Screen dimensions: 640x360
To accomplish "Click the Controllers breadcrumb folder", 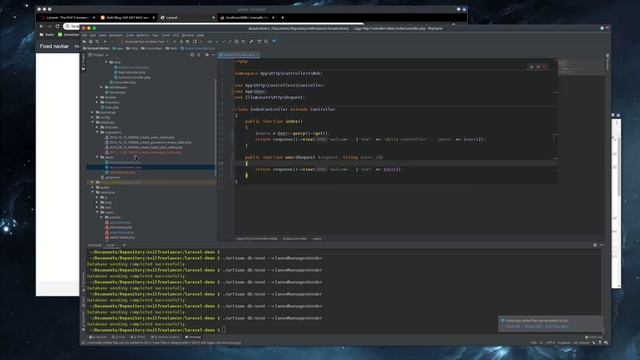I will (x=151, y=48).
